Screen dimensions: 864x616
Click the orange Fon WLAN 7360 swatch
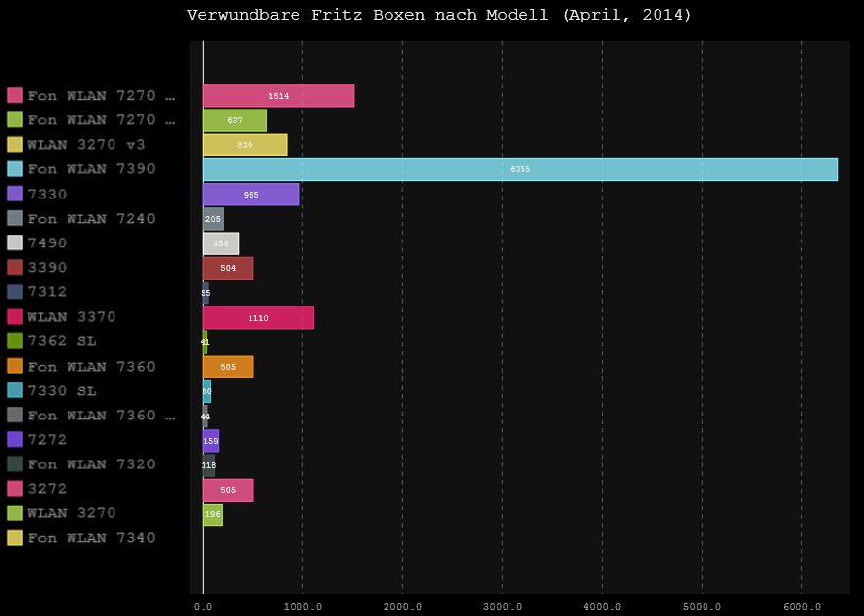coord(15,366)
